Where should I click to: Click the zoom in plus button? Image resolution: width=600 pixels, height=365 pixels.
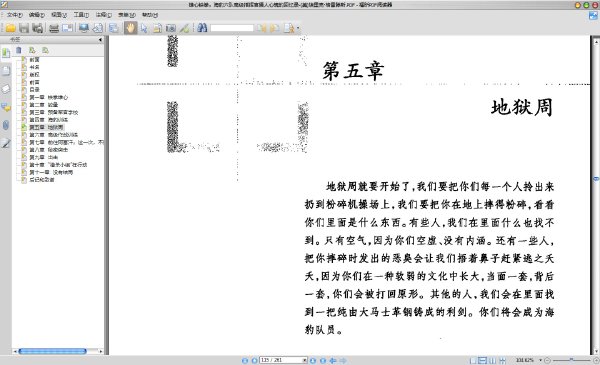coord(596,360)
